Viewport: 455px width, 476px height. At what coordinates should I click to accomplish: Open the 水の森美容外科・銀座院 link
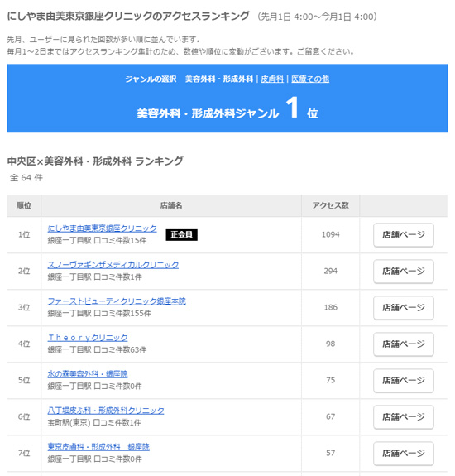(x=88, y=374)
